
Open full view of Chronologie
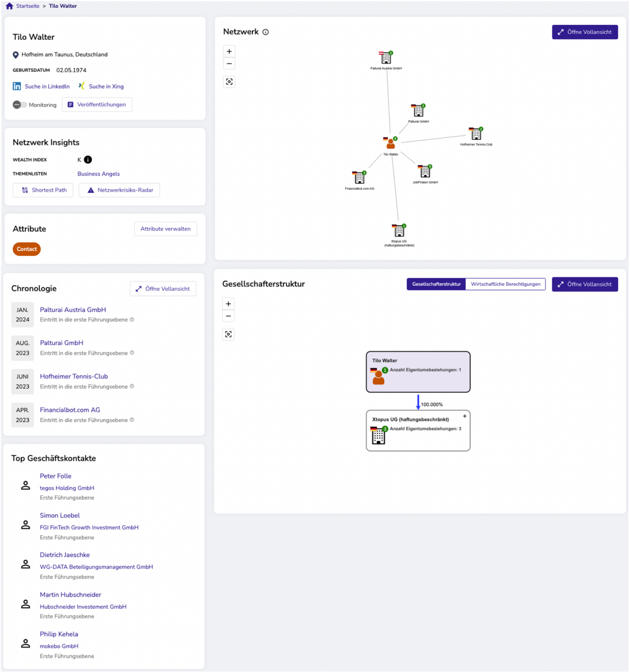point(163,289)
